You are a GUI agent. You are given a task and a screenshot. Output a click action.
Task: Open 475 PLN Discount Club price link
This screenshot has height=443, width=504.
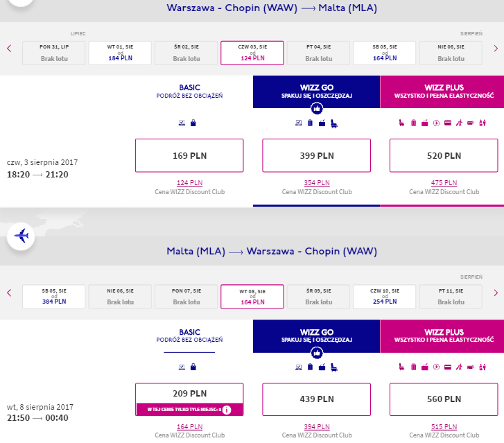click(444, 183)
